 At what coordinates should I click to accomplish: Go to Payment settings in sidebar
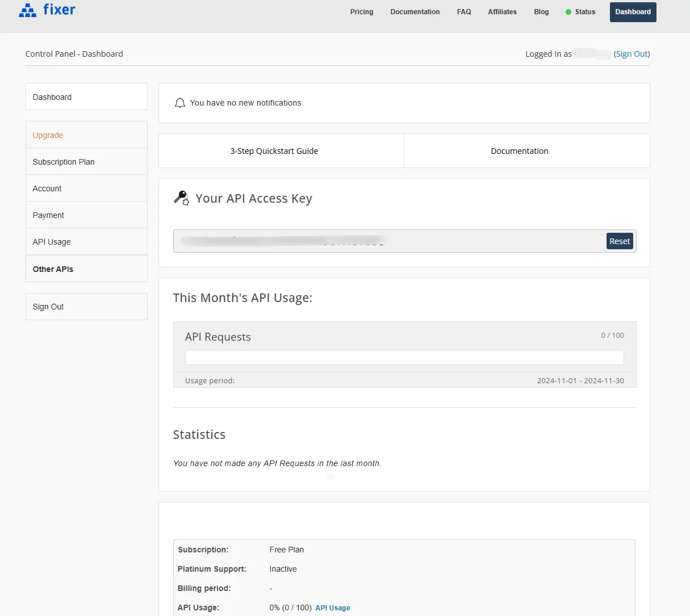coord(48,215)
